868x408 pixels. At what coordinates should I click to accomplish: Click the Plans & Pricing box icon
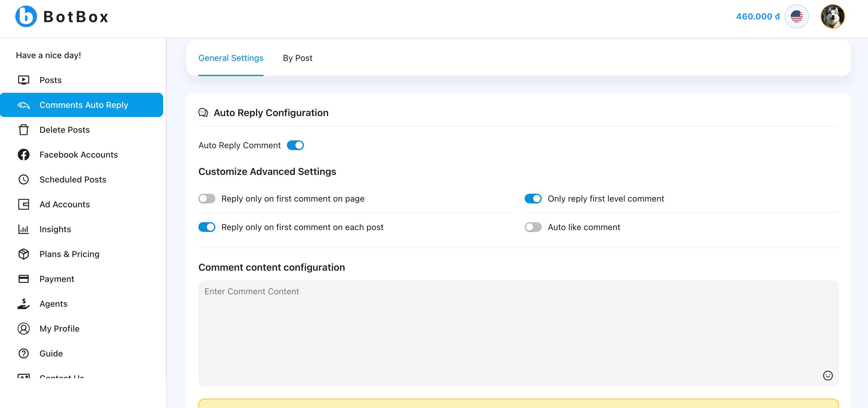coord(24,254)
